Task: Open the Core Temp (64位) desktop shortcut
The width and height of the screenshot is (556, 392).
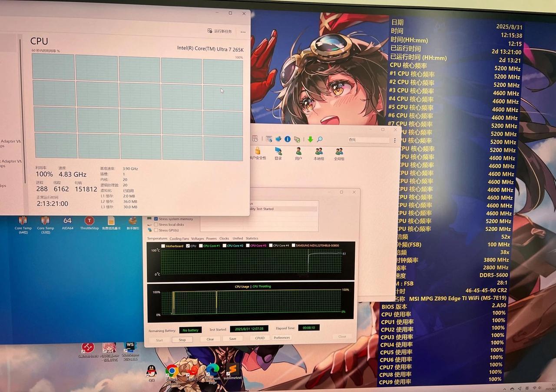Action: (x=23, y=225)
